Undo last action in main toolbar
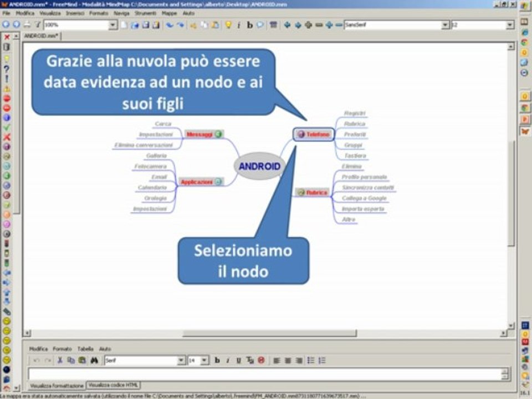532x399 pixels. [x=170, y=25]
